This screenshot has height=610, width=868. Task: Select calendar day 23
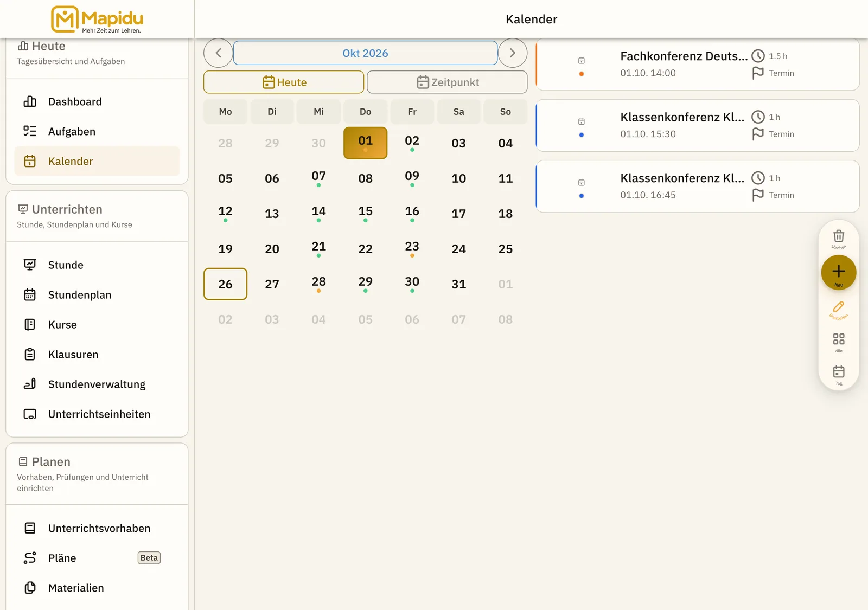pos(412,248)
